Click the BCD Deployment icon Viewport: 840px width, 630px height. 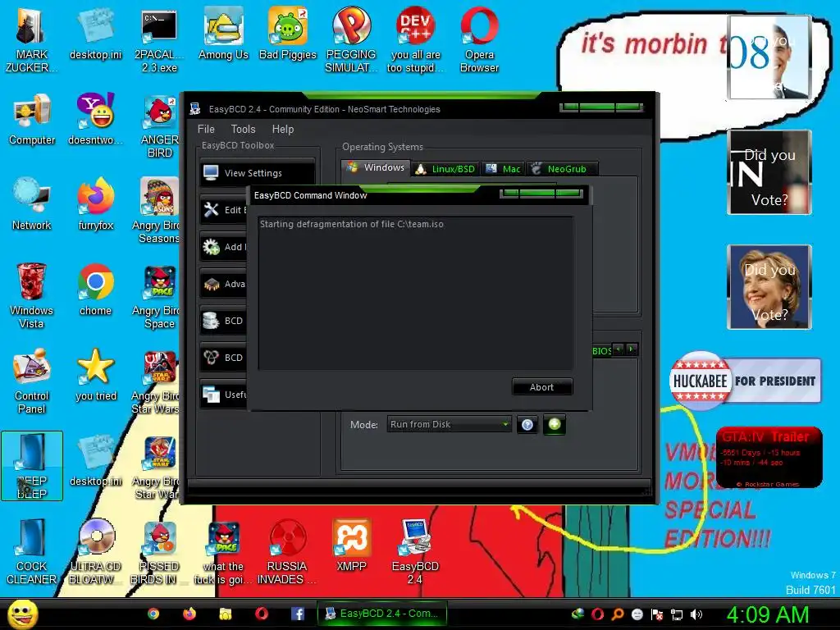[211, 358]
